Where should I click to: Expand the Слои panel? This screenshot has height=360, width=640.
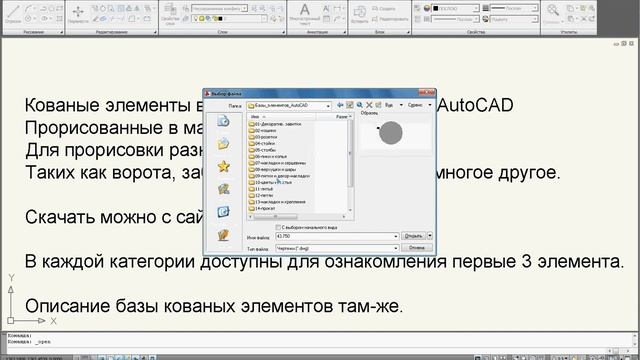coord(283,32)
